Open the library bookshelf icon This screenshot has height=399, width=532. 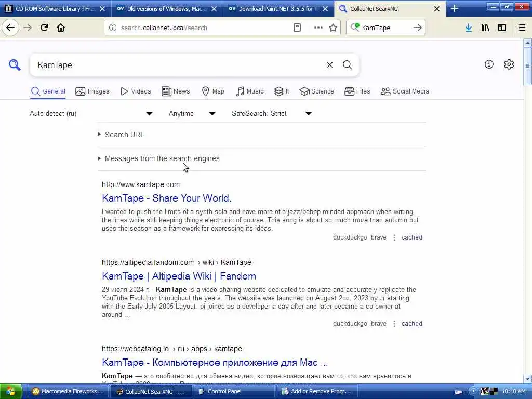pyautogui.click(x=485, y=28)
